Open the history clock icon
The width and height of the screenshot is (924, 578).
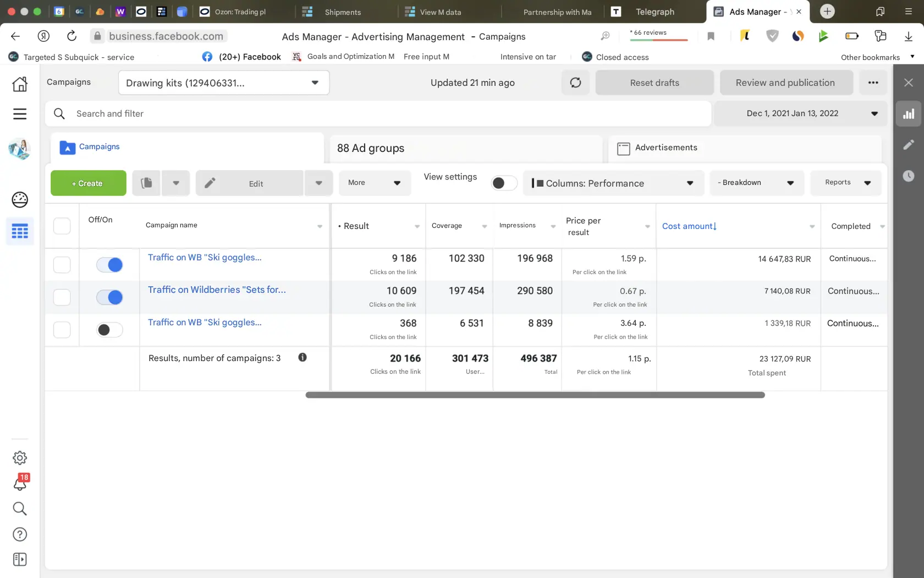coord(908,176)
